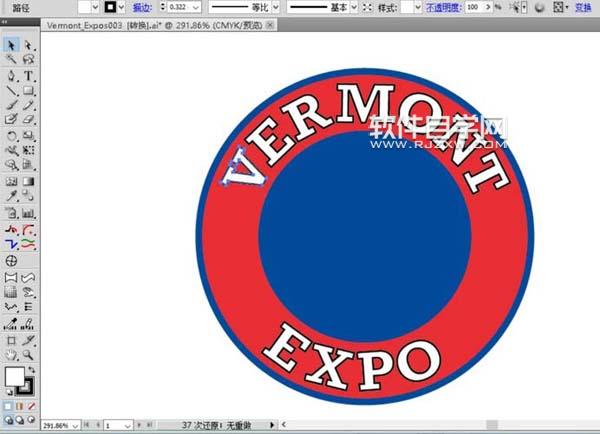Activate the Zoom magnifier tool
600x434 pixels.
(x=29, y=355)
